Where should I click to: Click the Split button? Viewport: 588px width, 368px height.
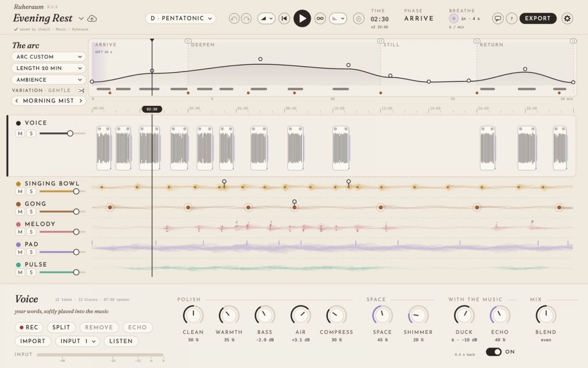(x=61, y=327)
